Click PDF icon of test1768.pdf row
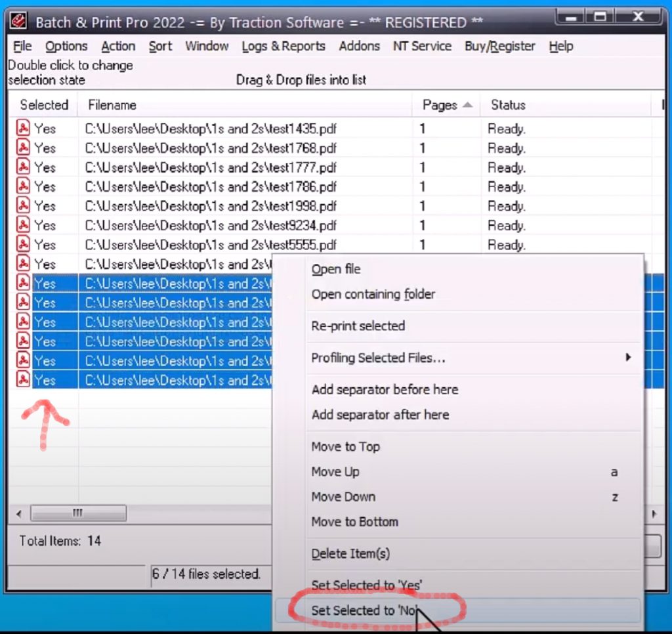The width and height of the screenshot is (672, 634). [23, 148]
